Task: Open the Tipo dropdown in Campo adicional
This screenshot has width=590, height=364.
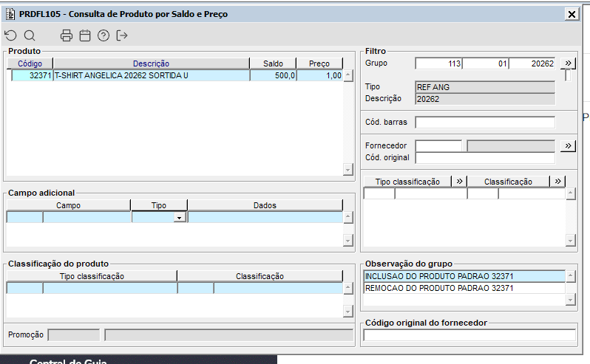Action: [180, 218]
